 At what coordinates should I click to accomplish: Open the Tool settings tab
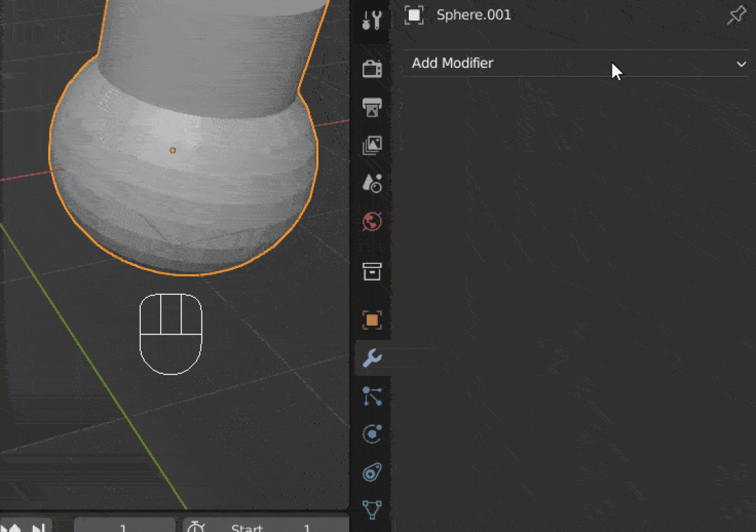tap(372, 20)
